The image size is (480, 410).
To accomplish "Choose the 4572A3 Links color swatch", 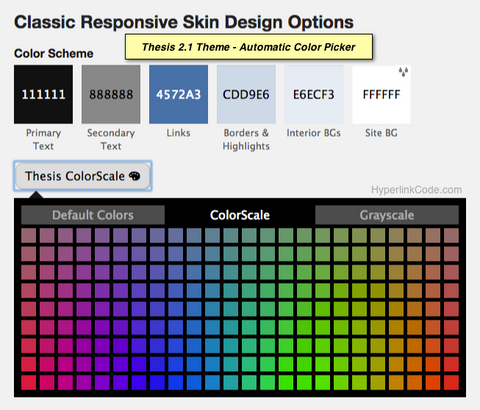I will (x=179, y=94).
